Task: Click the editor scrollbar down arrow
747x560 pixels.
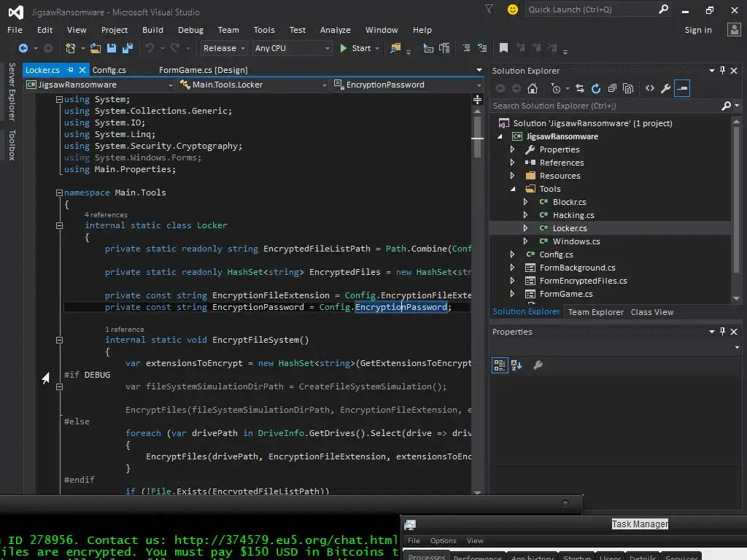Action: (x=477, y=493)
